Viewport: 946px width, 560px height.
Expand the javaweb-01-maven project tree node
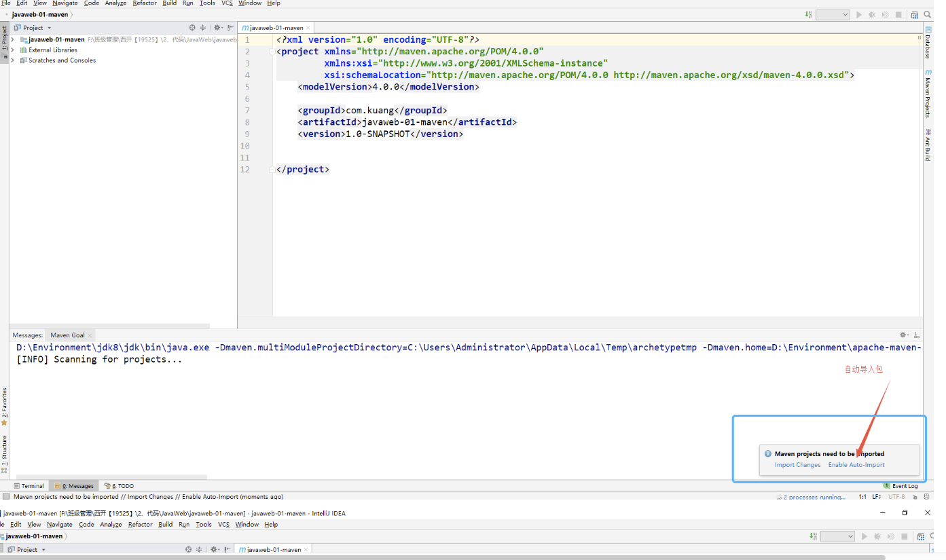[13, 39]
